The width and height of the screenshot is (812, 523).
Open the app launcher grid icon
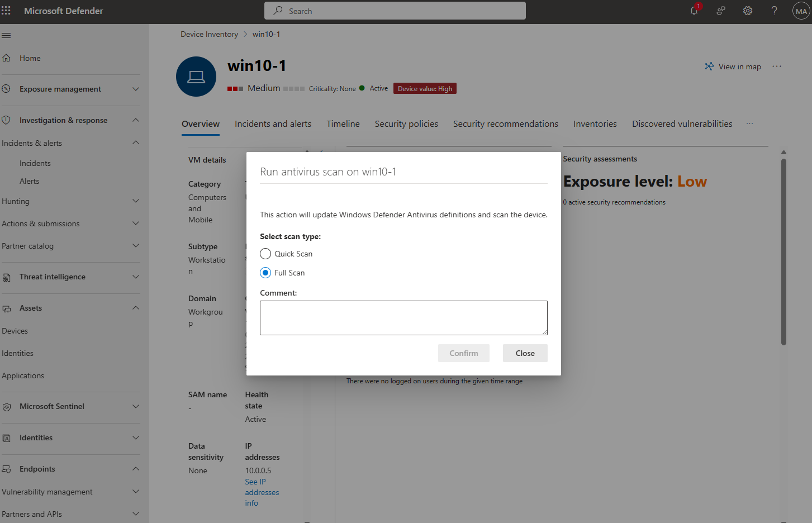coord(6,11)
